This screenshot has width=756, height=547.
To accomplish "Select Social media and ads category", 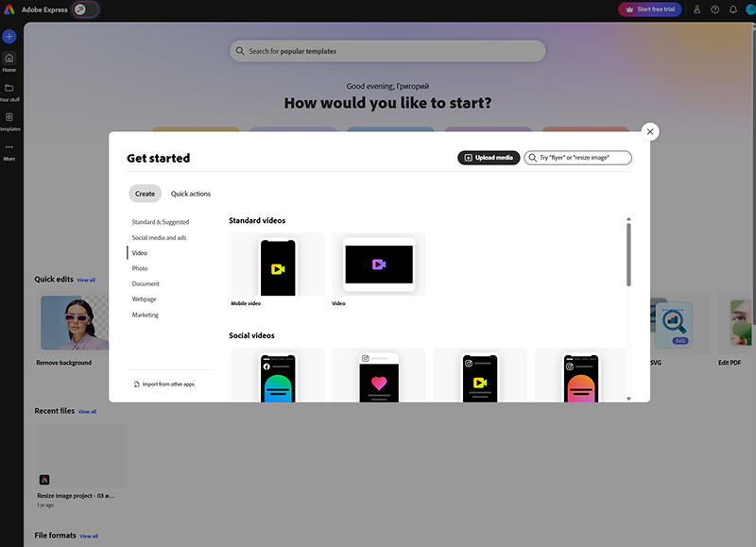I will click(x=159, y=238).
